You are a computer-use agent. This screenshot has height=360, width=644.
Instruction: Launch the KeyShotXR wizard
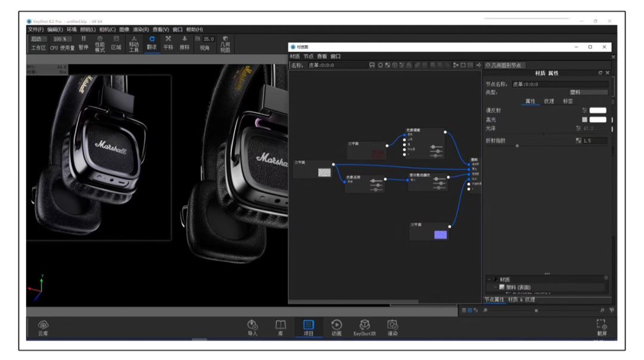pyautogui.click(x=364, y=328)
